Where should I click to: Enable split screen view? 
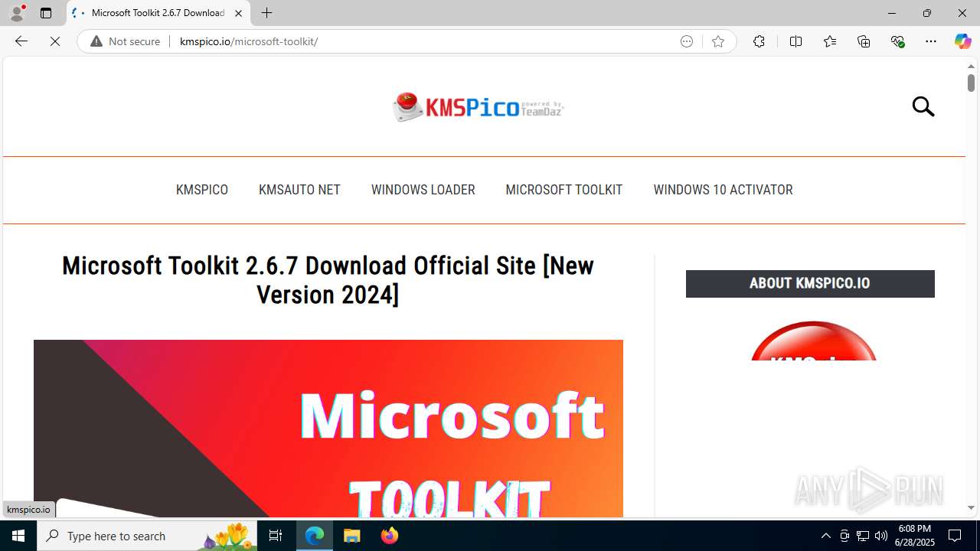pyautogui.click(x=795, y=41)
